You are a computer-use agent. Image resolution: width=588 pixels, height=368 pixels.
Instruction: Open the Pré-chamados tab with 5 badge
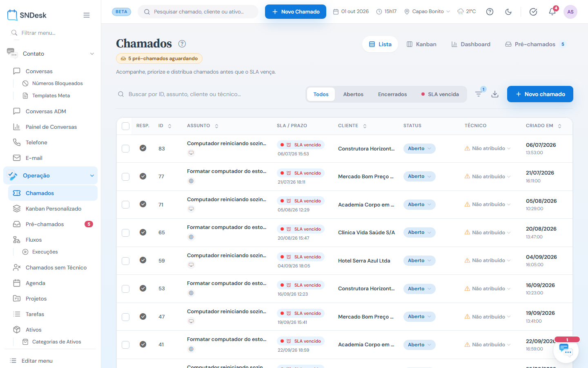pos(536,44)
